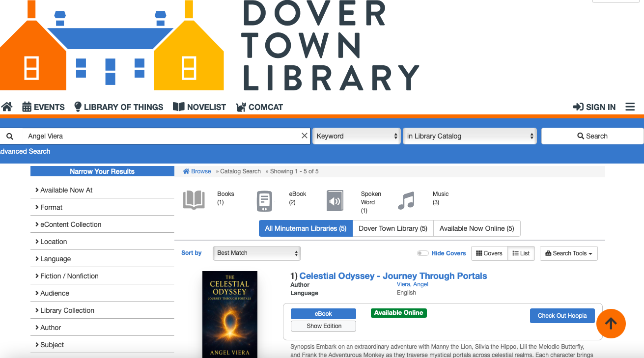The image size is (644, 358).
Task: Expand the Fiction / Nonfiction filter
Action: (69, 276)
